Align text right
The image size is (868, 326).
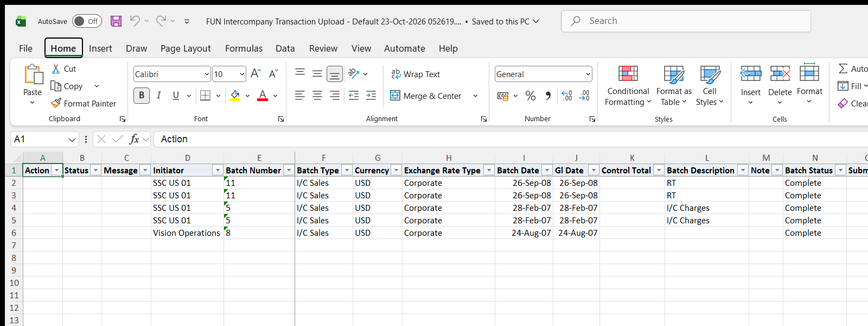point(335,96)
